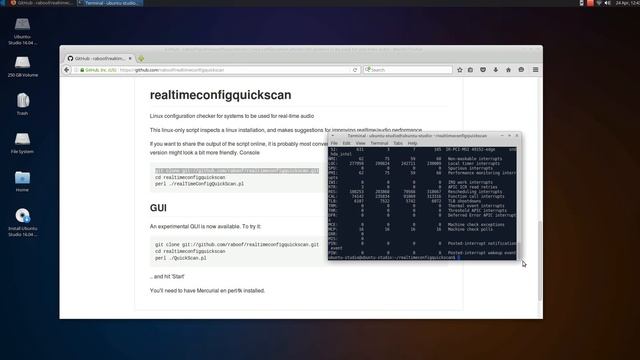Click 'Linux configuration checker' description text
This screenshot has width=640, height=360.
232,116
